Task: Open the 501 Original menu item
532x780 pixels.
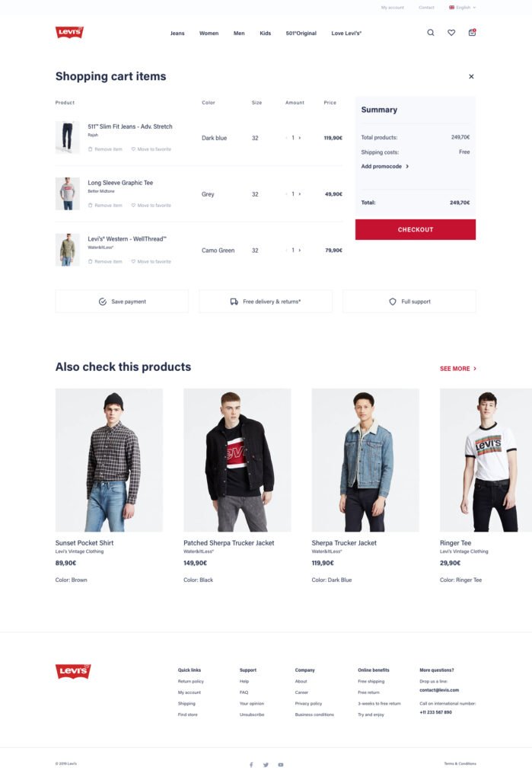Action: click(x=301, y=34)
